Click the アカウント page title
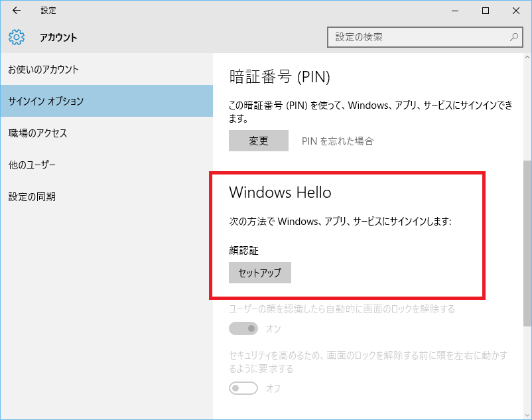Viewport: 532px width, 420px height. pos(58,37)
